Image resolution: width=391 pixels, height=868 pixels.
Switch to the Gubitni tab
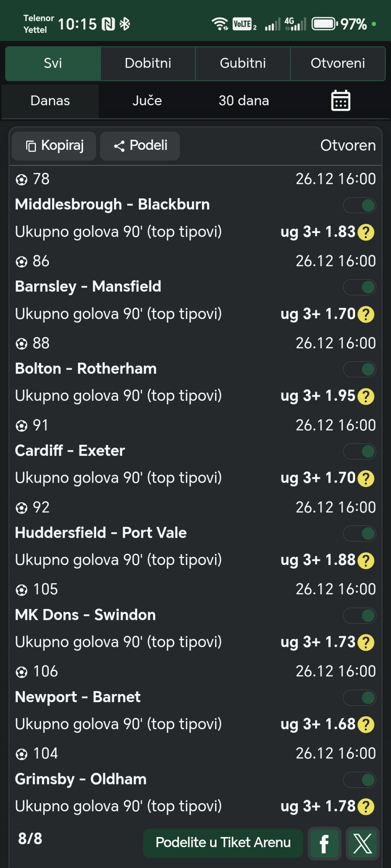click(243, 63)
